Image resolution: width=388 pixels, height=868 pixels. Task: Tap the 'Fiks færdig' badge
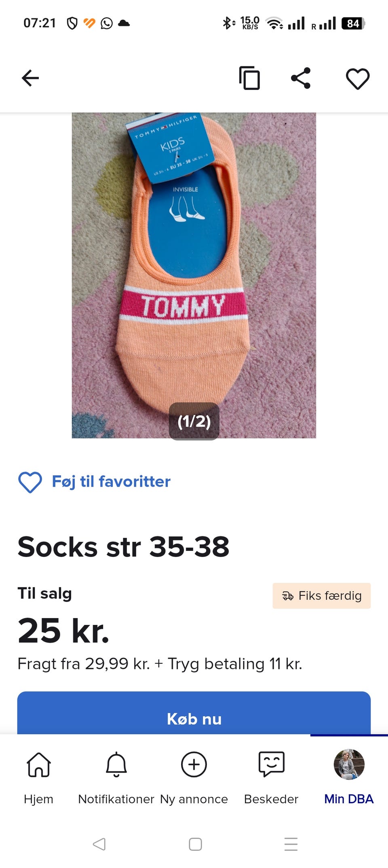(322, 596)
